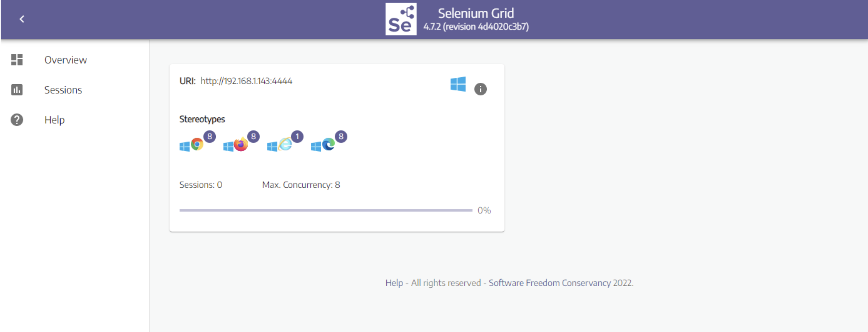Select the Internet Explorer stereotype icon
The height and width of the screenshot is (332, 868).
click(285, 144)
